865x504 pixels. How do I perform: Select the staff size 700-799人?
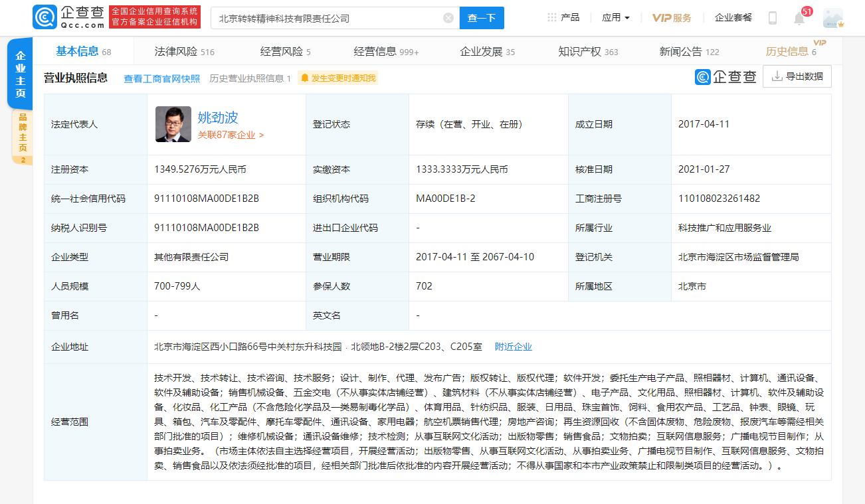point(177,286)
